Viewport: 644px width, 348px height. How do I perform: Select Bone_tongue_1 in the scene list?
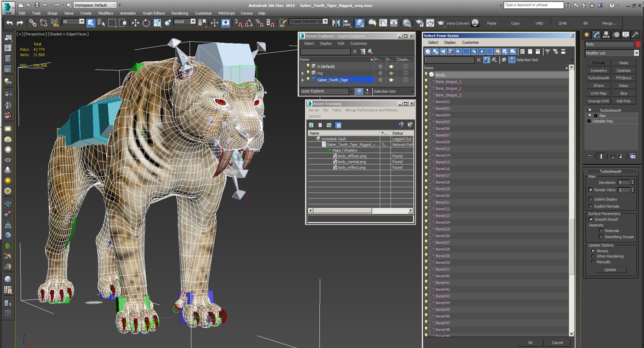(448, 81)
